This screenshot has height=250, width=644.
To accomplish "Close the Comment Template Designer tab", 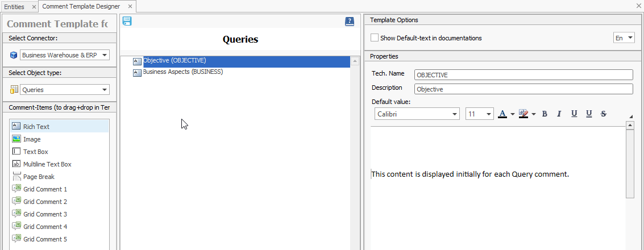I will click(130, 6).
